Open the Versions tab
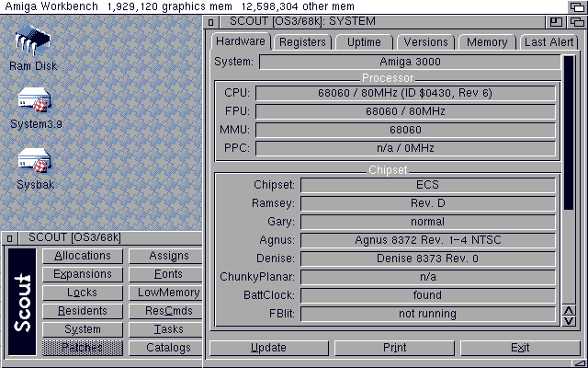Screen dimensions: 588x368 [425, 42]
